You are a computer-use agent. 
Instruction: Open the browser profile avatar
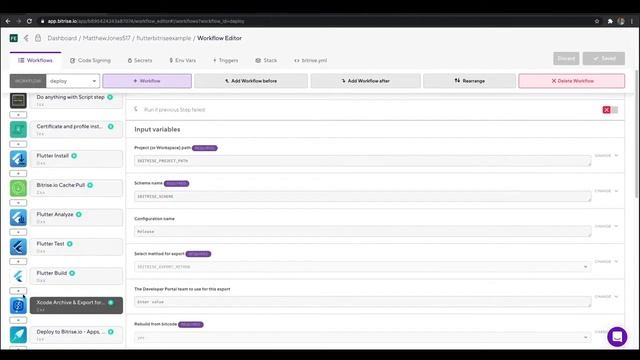621,21
